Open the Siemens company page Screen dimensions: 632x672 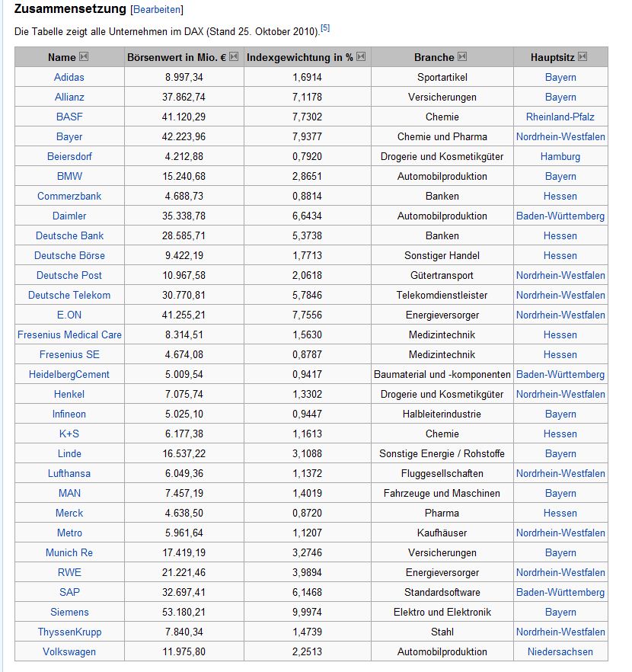click(69, 612)
